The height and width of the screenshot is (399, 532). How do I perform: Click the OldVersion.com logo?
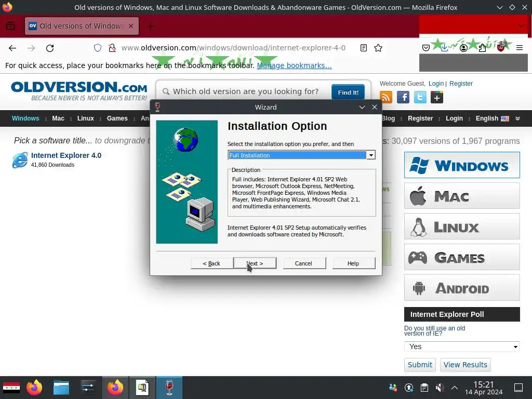(79, 90)
